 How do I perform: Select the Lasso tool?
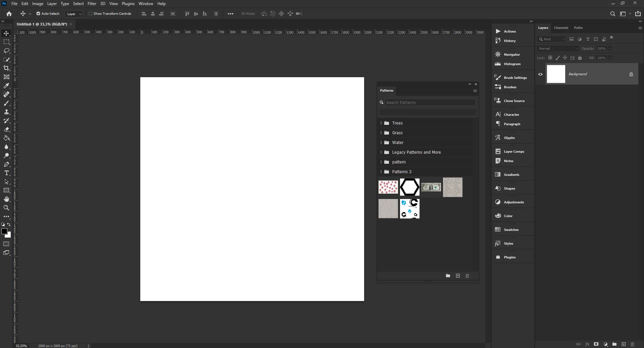(6, 51)
